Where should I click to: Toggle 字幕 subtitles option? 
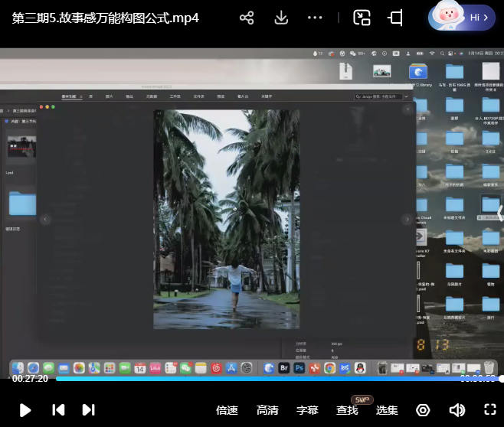[307, 410]
